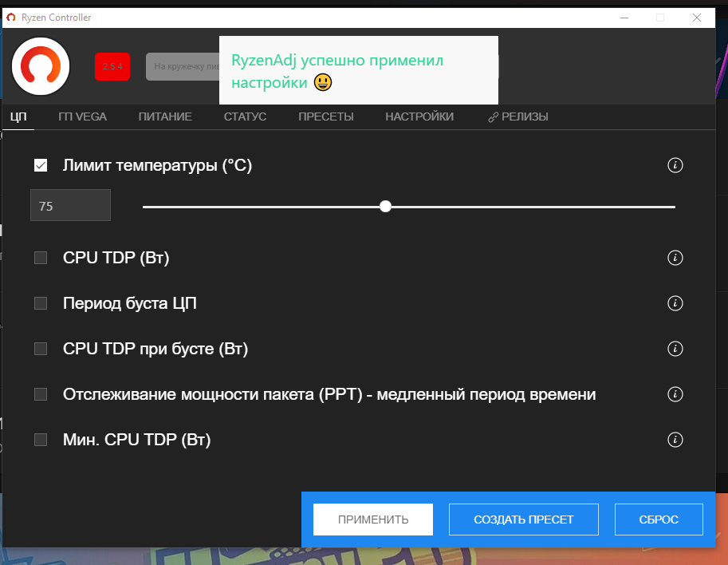Screen dimensions: 728x565
Task: Click the temperature value field showing 75
Action: [70, 206]
